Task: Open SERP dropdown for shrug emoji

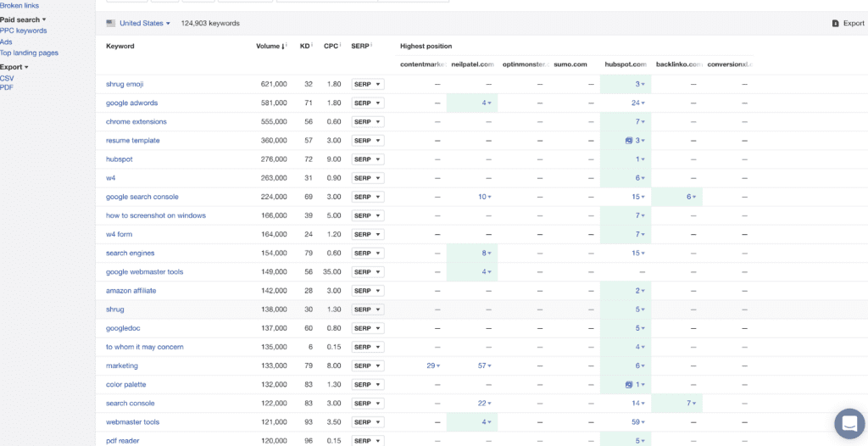Action: [x=368, y=84]
